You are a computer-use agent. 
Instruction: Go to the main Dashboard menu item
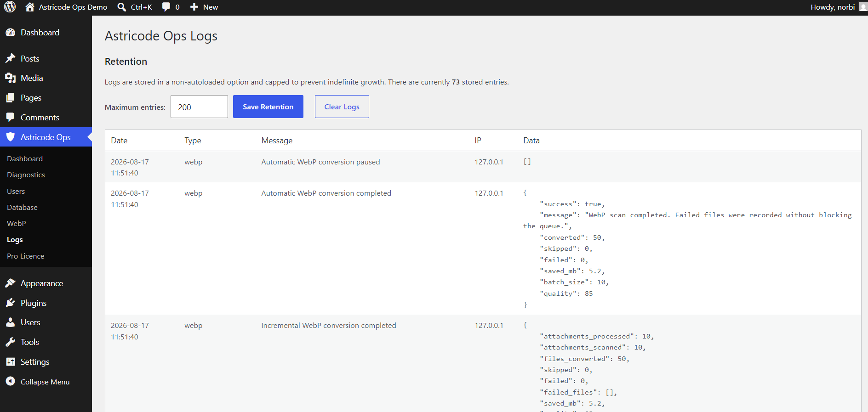pyautogui.click(x=46, y=33)
